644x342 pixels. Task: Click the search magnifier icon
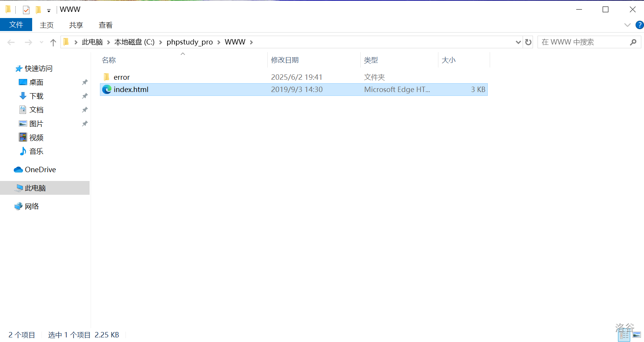(x=633, y=42)
